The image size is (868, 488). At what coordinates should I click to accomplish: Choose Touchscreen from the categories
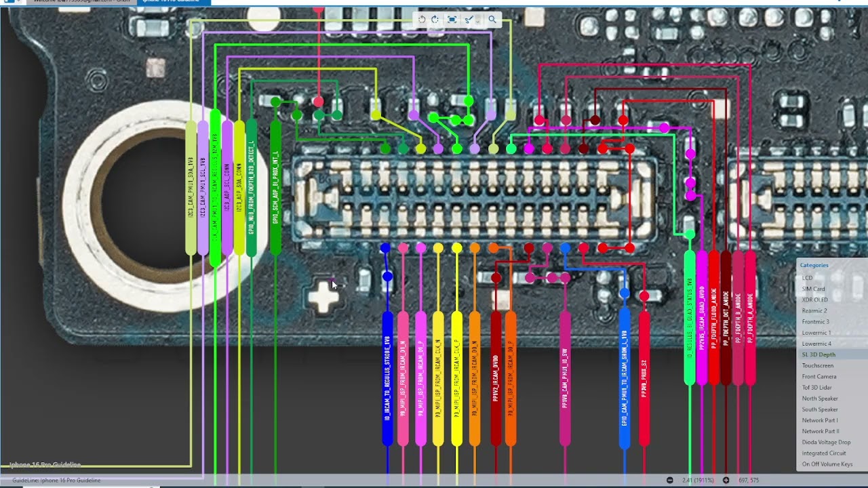click(x=818, y=365)
